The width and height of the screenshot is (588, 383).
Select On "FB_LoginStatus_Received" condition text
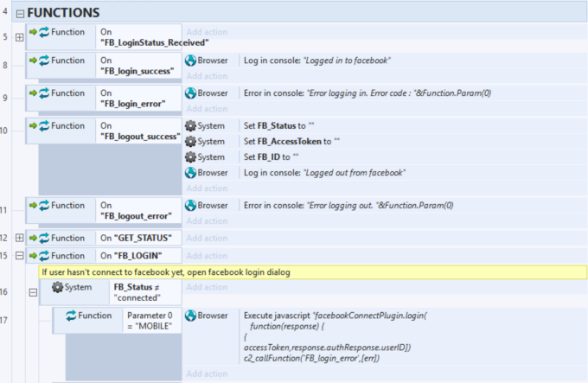155,37
